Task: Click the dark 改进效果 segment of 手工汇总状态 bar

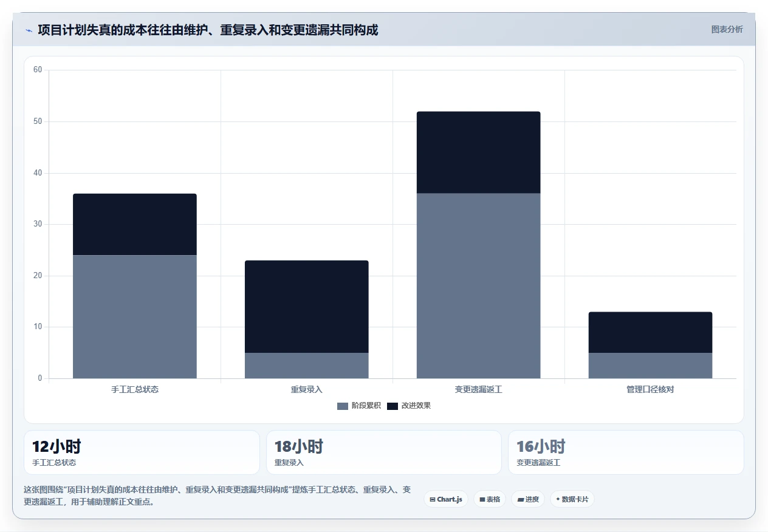Action: tap(135, 224)
